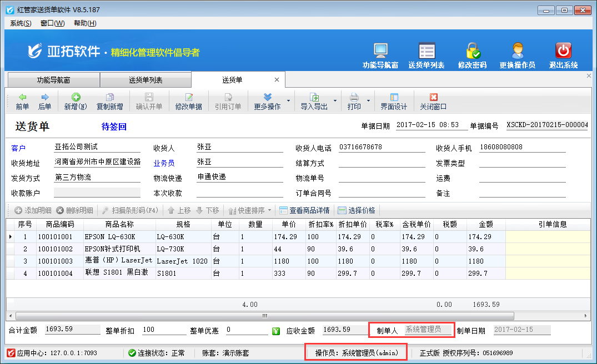Viewport: 597px width, 364px height.
Task: Click 关闭窗口 toolbar button
Action: 433,102
